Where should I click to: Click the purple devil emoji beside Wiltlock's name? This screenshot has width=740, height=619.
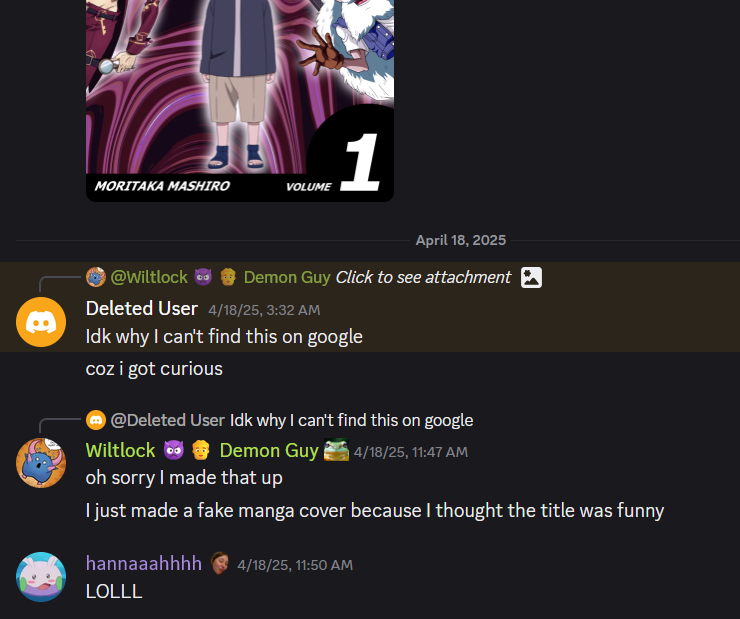click(174, 450)
